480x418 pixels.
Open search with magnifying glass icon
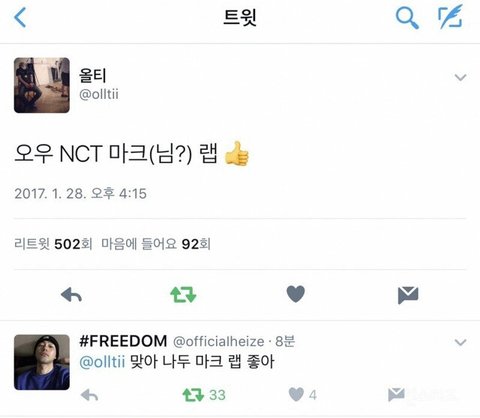point(407,18)
